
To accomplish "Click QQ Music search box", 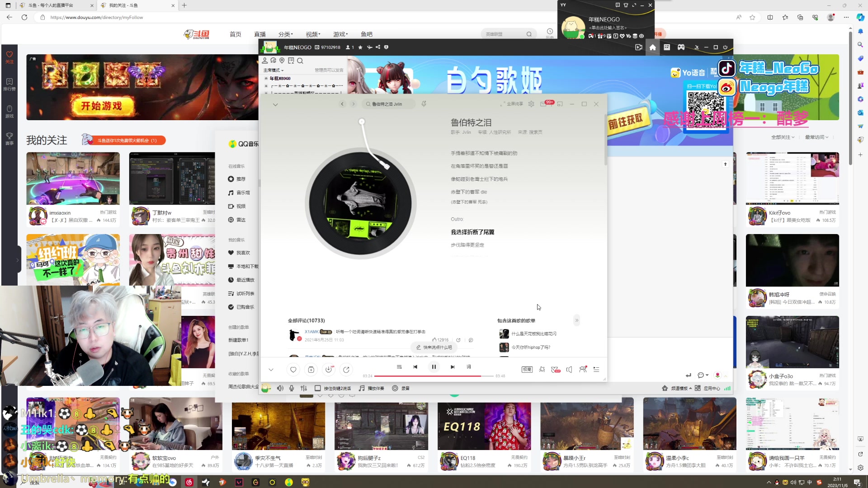I will pyautogui.click(x=389, y=104).
